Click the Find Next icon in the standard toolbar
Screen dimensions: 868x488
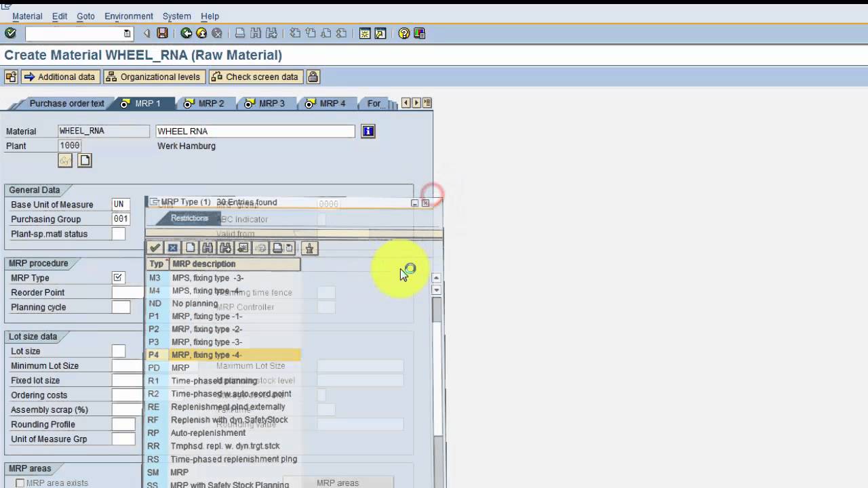coord(271,33)
